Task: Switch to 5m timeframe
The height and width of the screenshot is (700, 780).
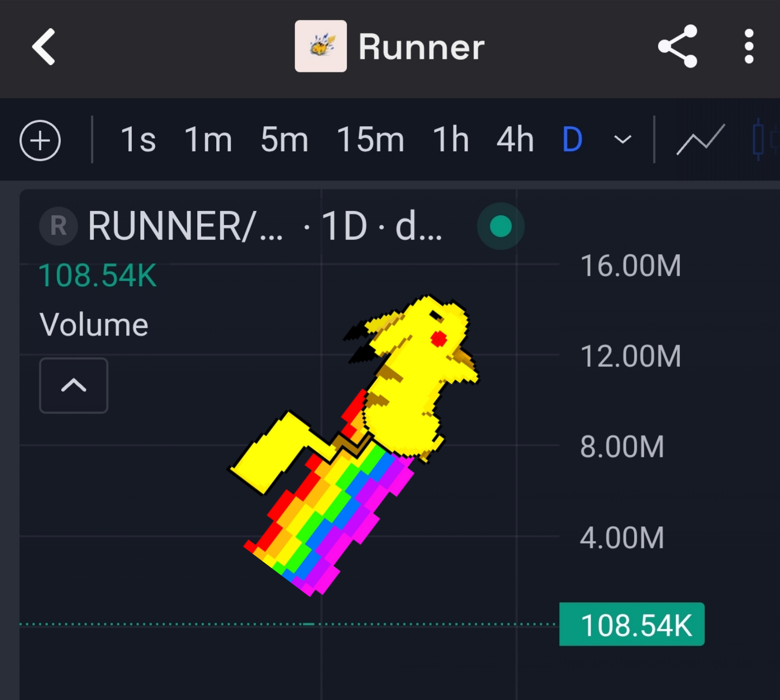Action: 284,140
